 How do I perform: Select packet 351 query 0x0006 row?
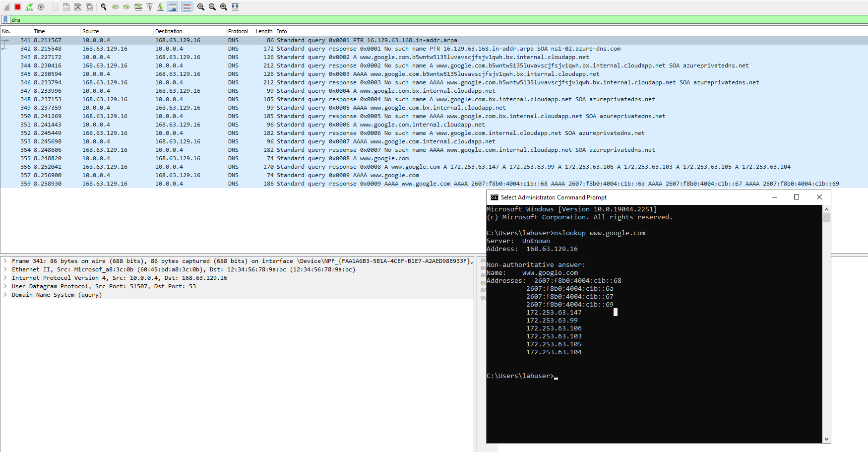(434, 125)
